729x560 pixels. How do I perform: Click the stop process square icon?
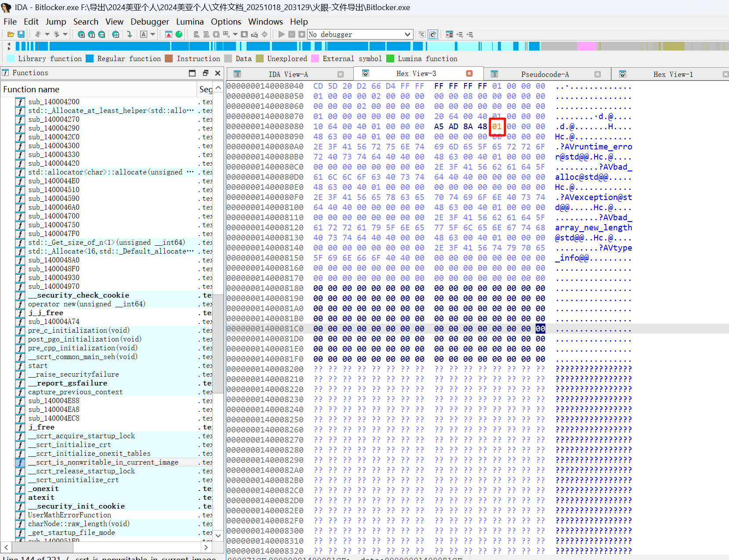(x=301, y=34)
